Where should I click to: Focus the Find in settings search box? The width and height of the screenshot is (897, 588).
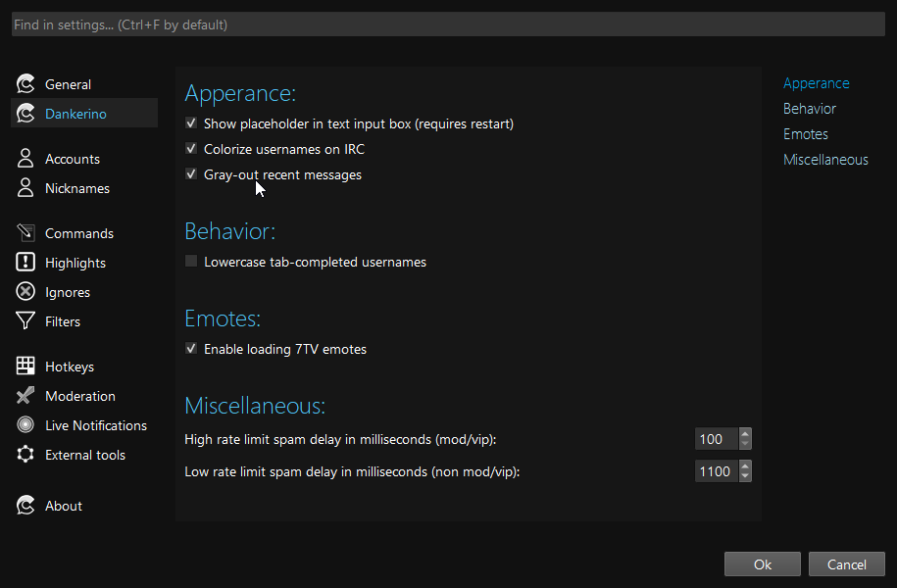pyautogui.click(x=448, y=24)
